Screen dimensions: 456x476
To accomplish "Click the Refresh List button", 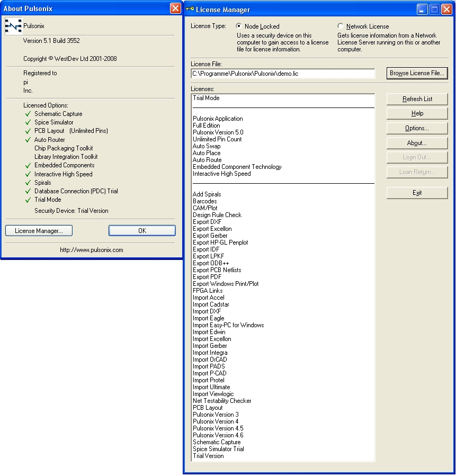I will 417,99.
